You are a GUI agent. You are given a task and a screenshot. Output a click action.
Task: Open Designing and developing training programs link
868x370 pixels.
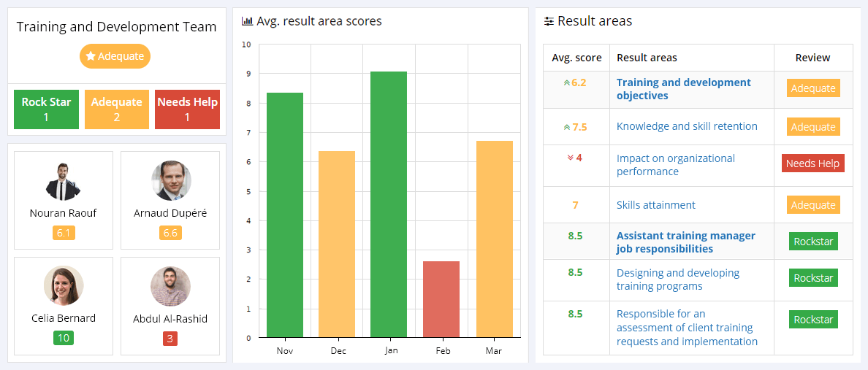pos(677,280)
